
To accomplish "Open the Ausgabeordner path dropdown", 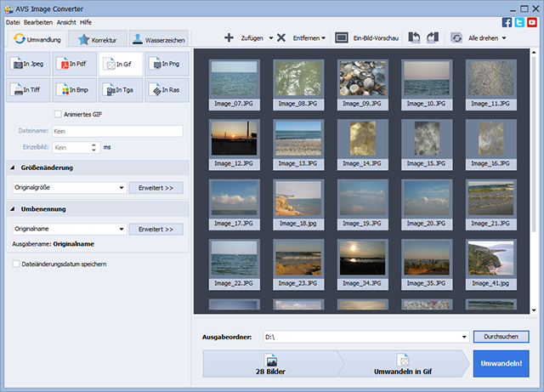I will click(x=464, y=337).
